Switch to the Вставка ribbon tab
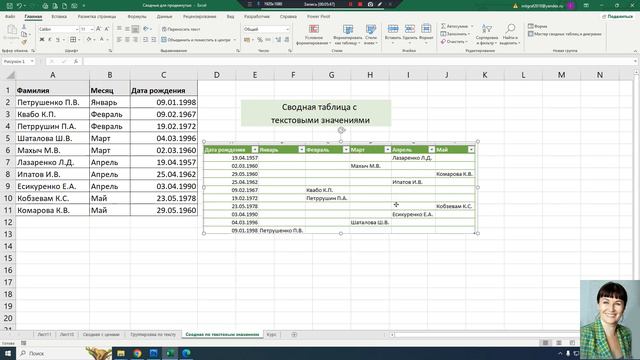 click(x=59, y=17)
